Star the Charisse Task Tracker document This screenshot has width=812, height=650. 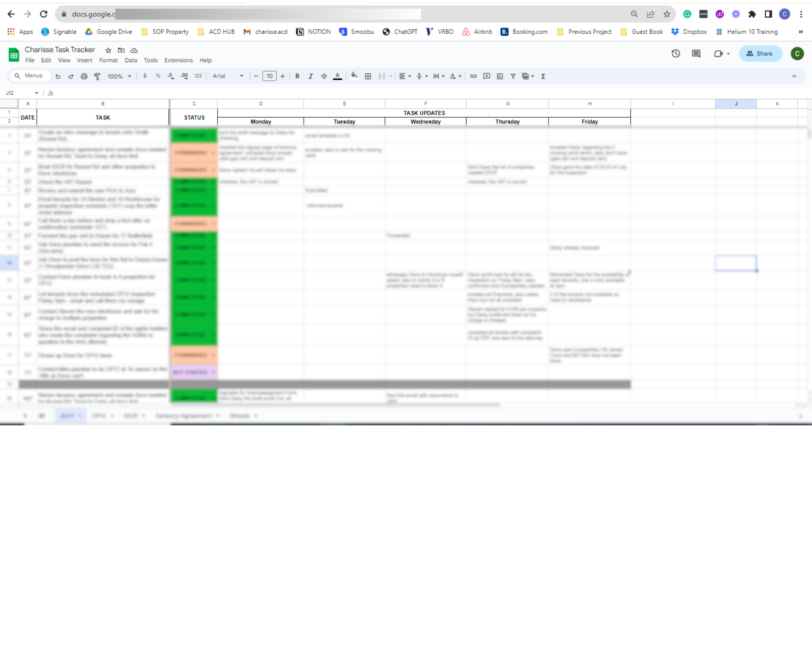[108, 50]
